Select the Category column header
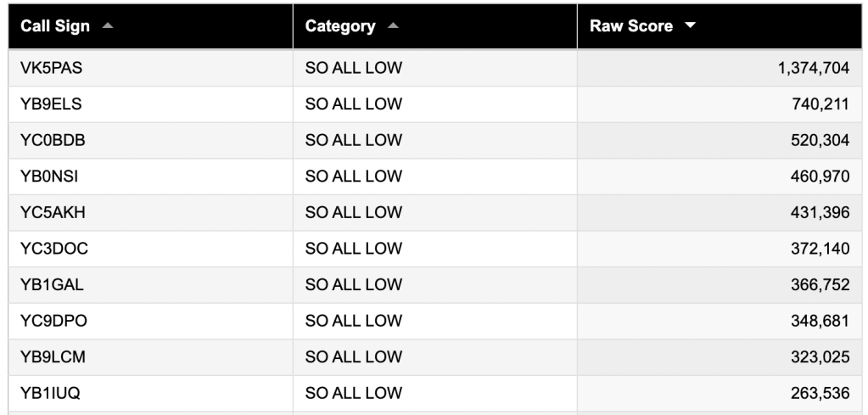The width and height of the screenshot is (868, 415). click(339, 26)
